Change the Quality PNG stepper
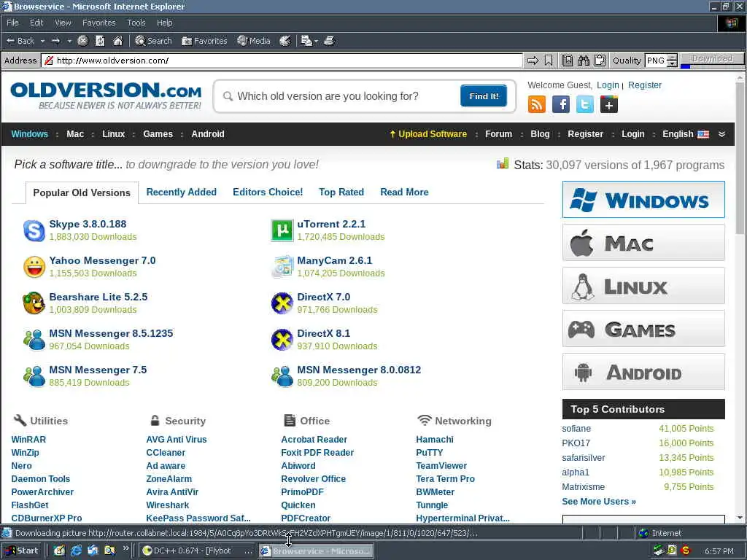Image resolution: width=747 pixels, height=560 pixels. [x=672, y=61]
